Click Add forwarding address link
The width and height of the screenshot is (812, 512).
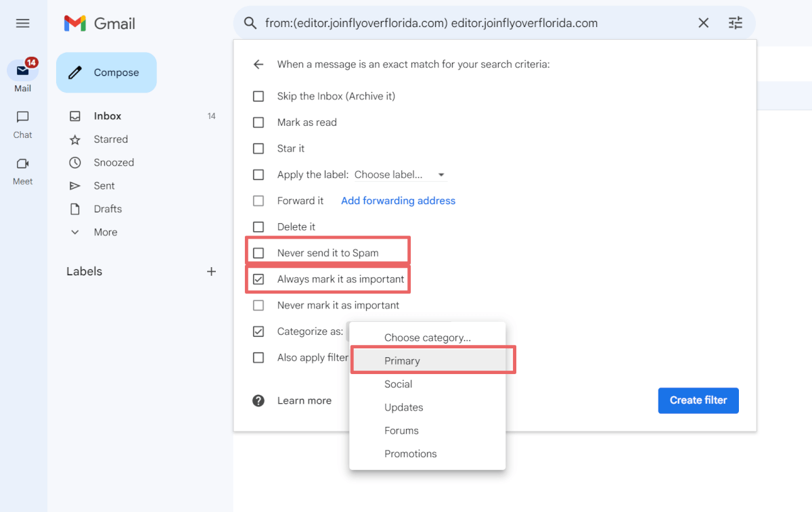click(x=398, y=201)
